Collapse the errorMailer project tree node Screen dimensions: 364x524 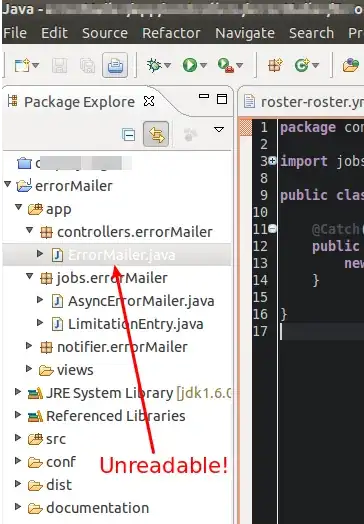click(8, 184)
